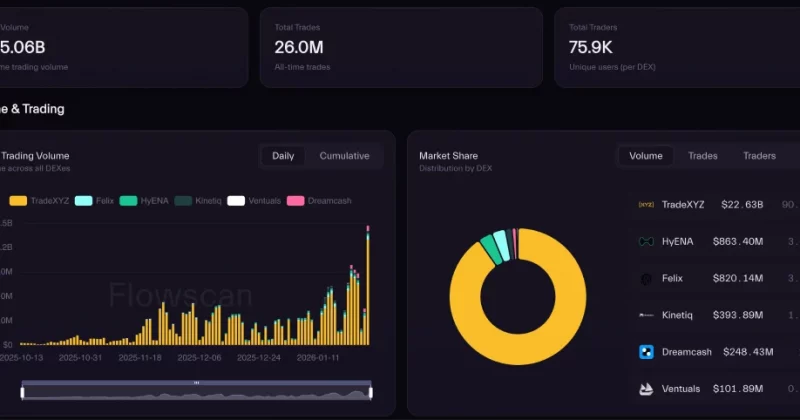Viewport: 800px width, 420px height.
Task: Click left handle of chart range slider
Action: point(22,392)
